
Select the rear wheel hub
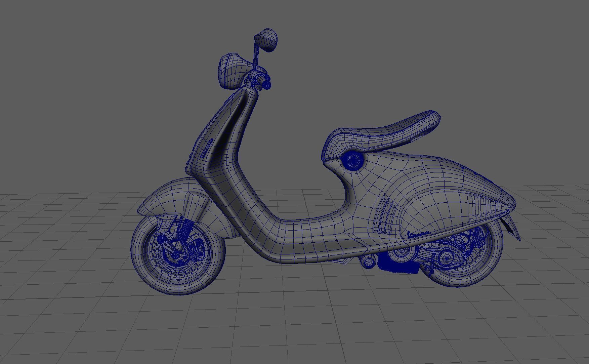pyautogui.click(x=446, y=258)
